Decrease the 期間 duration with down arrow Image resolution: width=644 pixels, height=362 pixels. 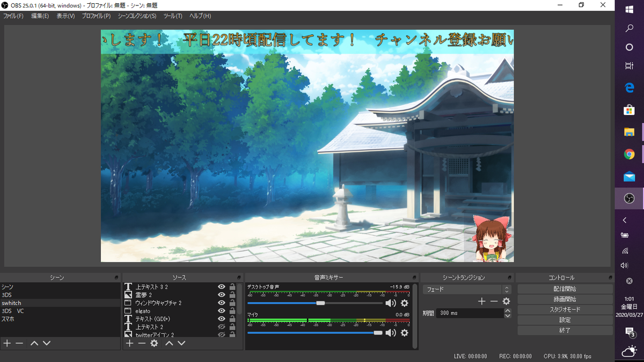(x=508, y=315)
